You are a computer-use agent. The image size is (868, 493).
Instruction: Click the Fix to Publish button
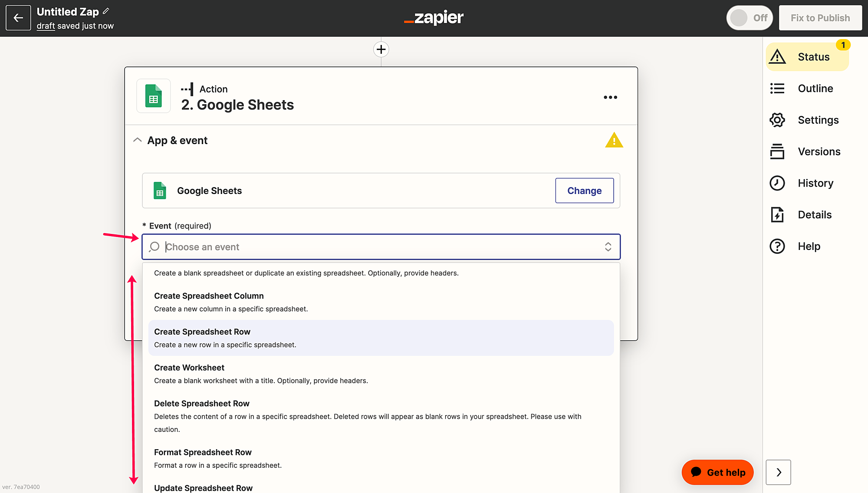pyautogui.click(x=820, y=18)
